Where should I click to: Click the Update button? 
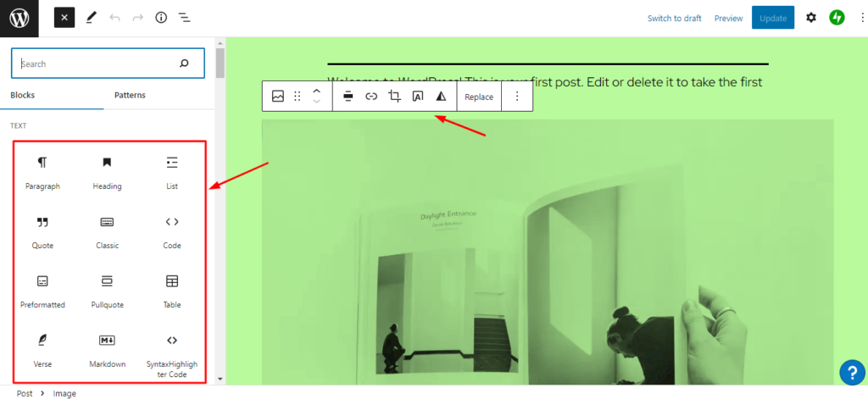(x=772, y=18)
